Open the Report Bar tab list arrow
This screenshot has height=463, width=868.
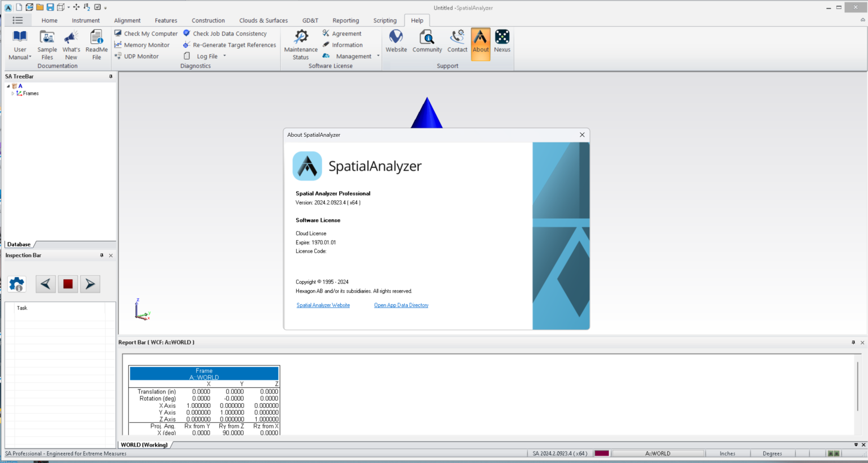click(x=856, y=445)
